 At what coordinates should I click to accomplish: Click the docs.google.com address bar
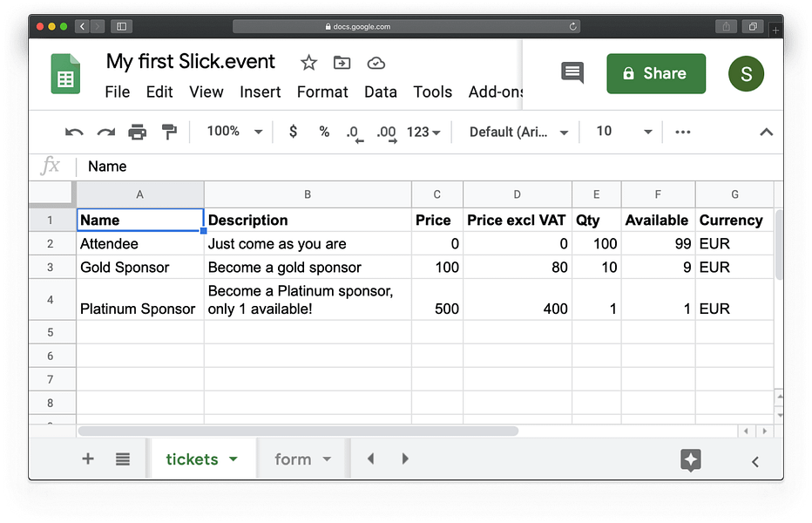click(406, 26)
